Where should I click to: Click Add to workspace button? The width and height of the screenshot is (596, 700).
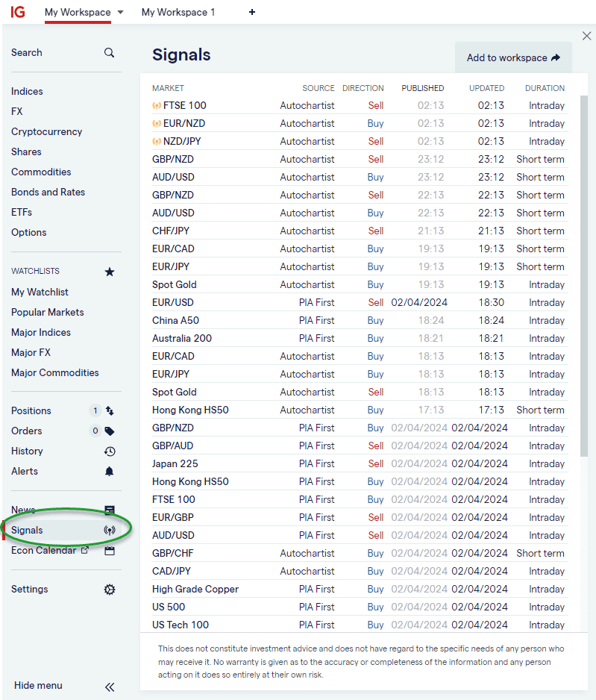click(x=513, y=57)
